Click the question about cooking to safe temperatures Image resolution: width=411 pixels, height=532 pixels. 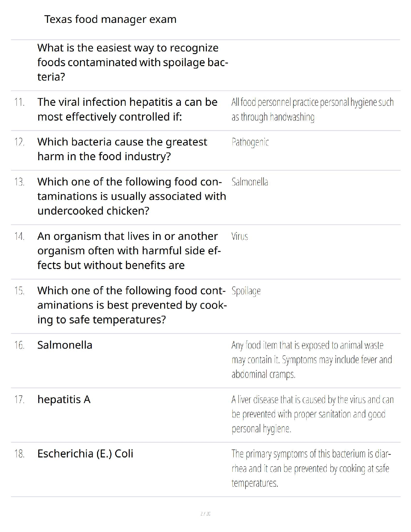pos(132,305)
